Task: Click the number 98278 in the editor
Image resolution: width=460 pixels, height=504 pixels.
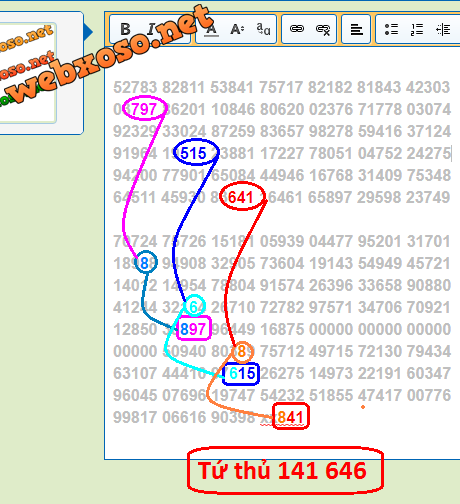Action: pos(331,131)
